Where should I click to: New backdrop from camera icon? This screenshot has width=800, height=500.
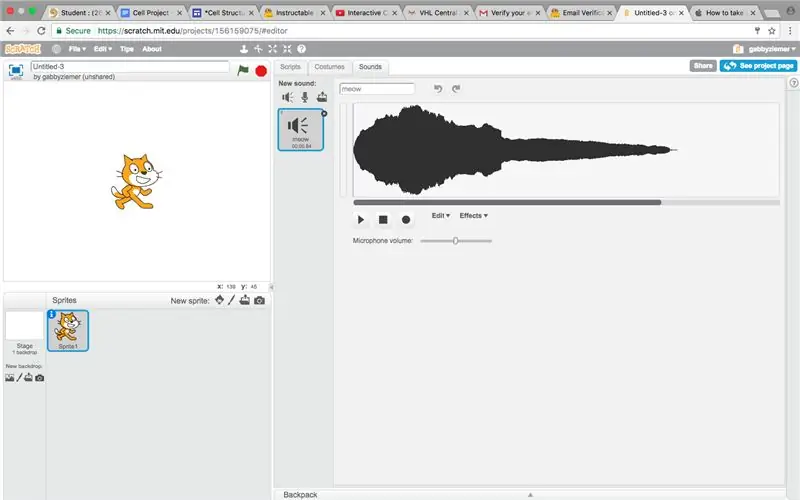click(x=39, y=378)
